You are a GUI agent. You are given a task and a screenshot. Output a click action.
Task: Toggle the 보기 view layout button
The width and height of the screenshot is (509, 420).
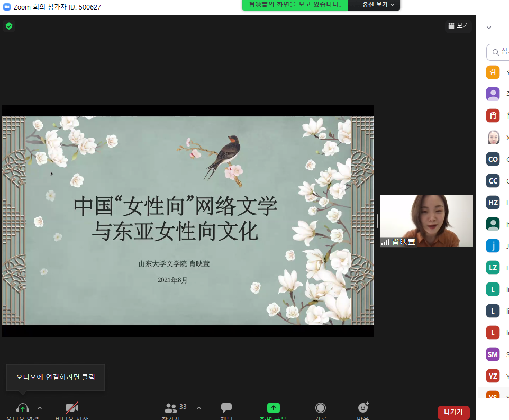tap(458, 25)
